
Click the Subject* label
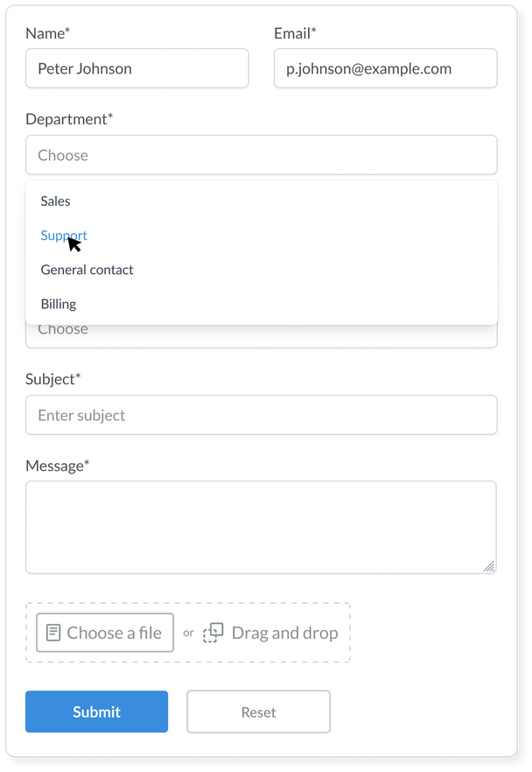52,379
